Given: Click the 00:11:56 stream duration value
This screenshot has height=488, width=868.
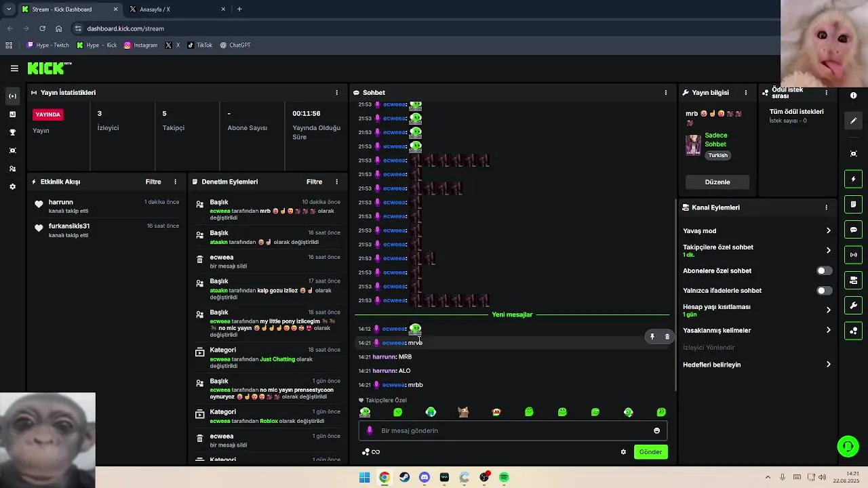Looking at the screenshot, I should (307, 113).
